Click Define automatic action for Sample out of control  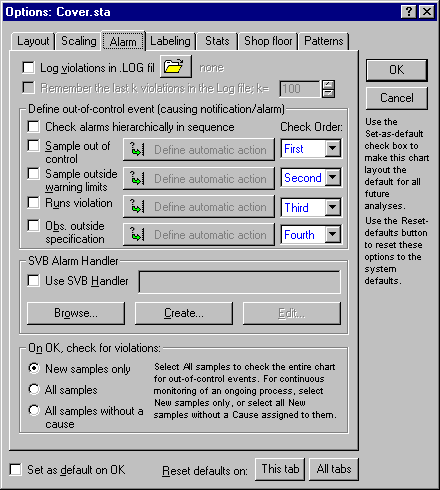199,150
